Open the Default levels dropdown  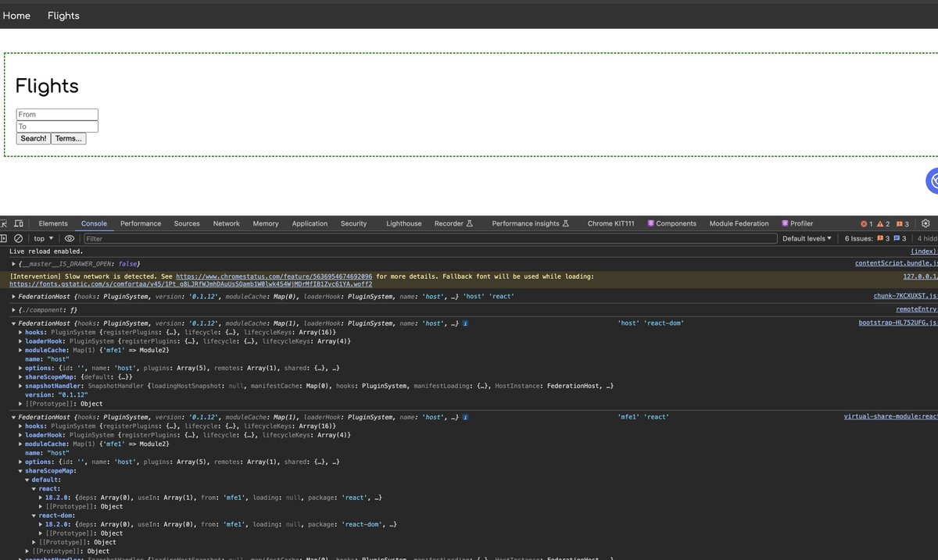click(806, 237)
